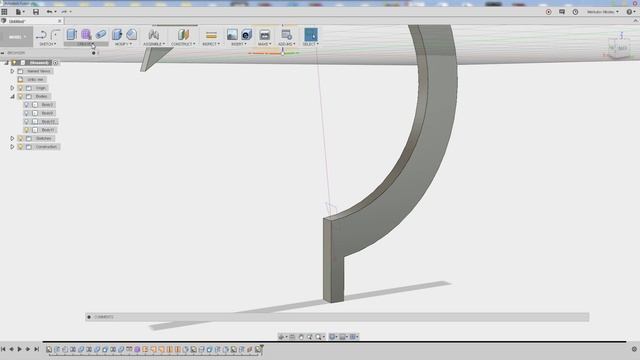Select the sketch fillet tool icon
The image size is (640, 360).
55,35
